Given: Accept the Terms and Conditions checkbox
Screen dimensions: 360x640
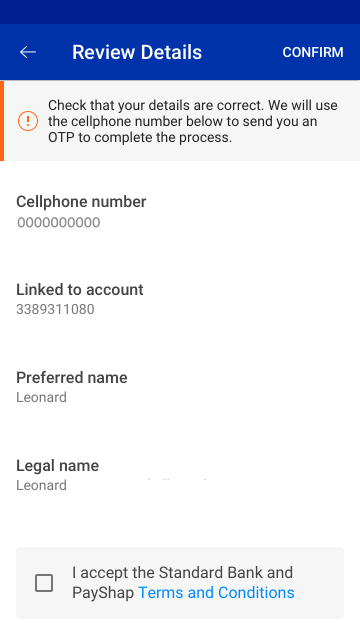Looking at the screenshot, I should tap(44, 583).
